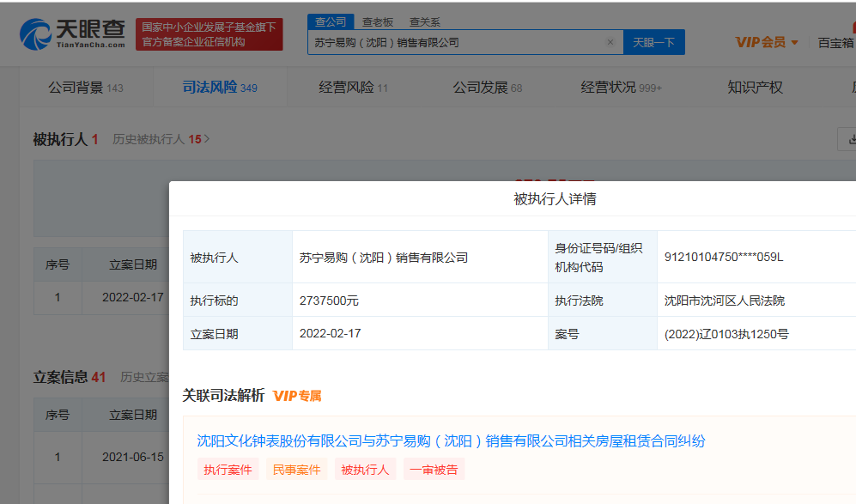Click the 一审被告 tag
856x504 pixels.
pyautogui.click(x=434, y=470)
